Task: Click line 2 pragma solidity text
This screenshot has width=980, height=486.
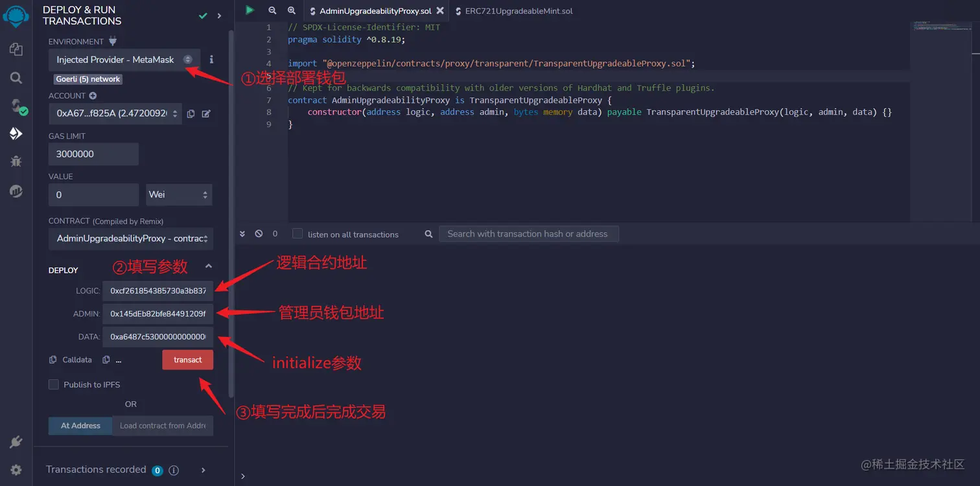Action: (346, 40)
